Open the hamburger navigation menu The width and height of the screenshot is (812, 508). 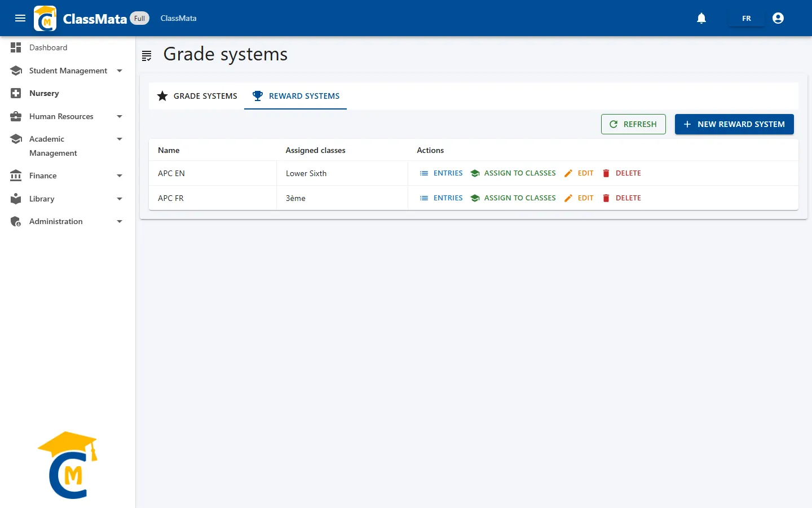point(20,18)
